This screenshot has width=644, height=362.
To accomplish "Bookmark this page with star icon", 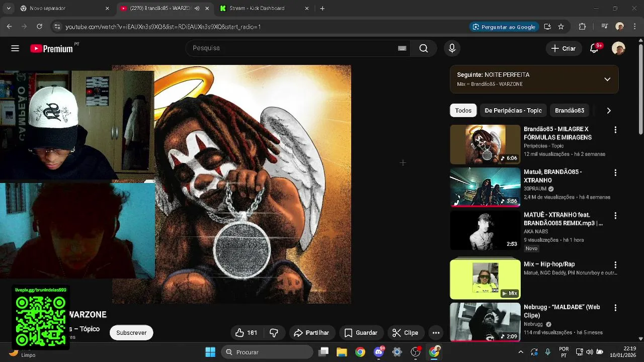I will pos(561,27).
